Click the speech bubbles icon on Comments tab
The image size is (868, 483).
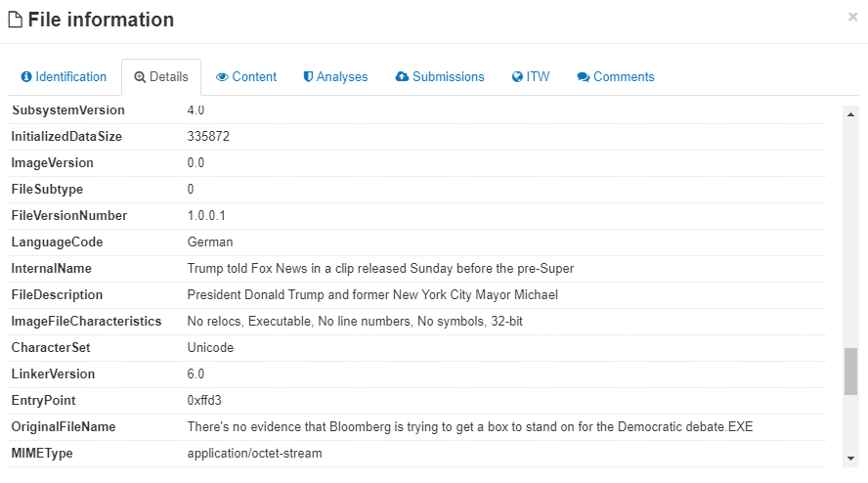click(x=584, y=77)
